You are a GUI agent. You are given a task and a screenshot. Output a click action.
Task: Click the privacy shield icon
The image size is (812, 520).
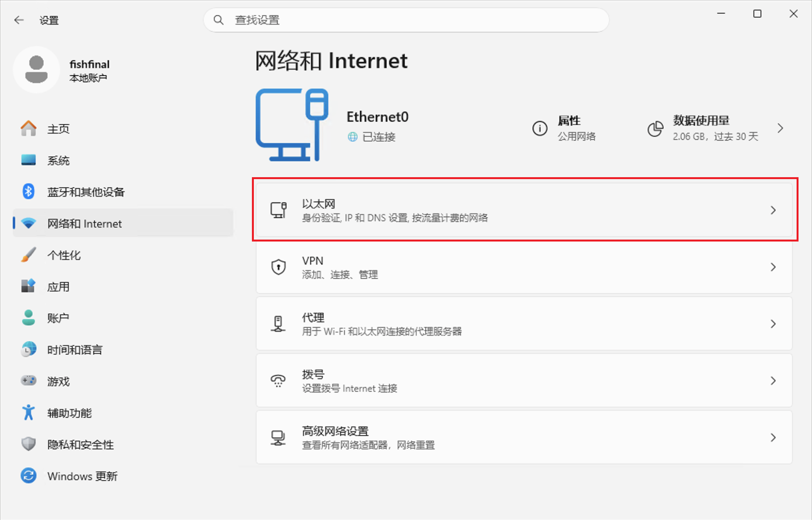point(29,444)
